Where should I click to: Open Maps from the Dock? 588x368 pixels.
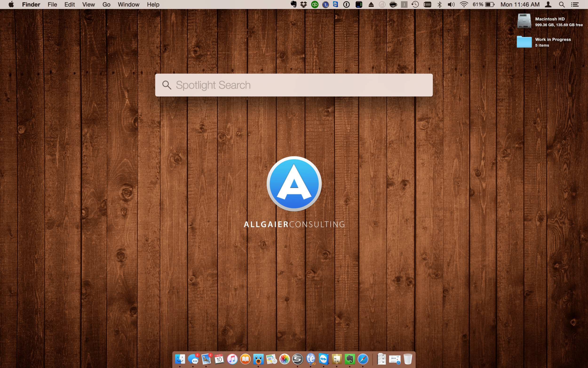point(271,359)
